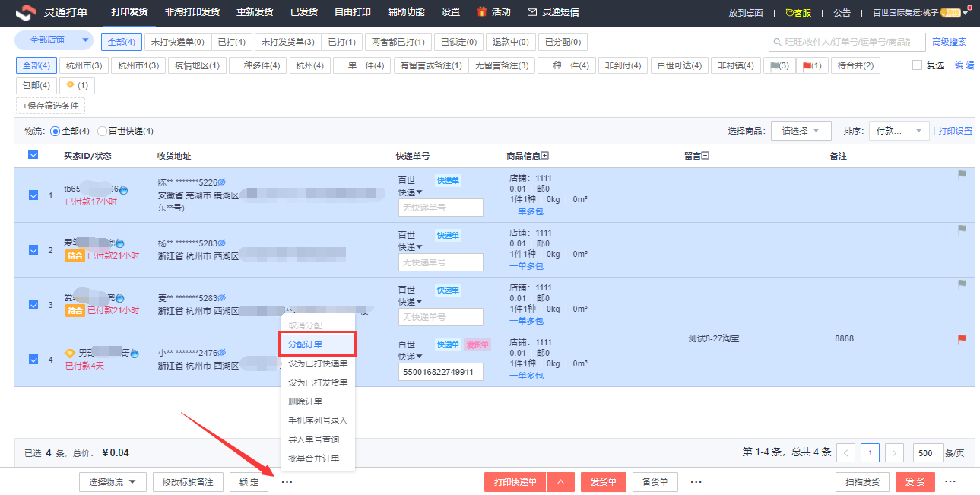Viewport: 980px width, 495px height.
Task: Reveal hidden phone number ending 5226
Action: pyautogui.click(x=222, y=182)
